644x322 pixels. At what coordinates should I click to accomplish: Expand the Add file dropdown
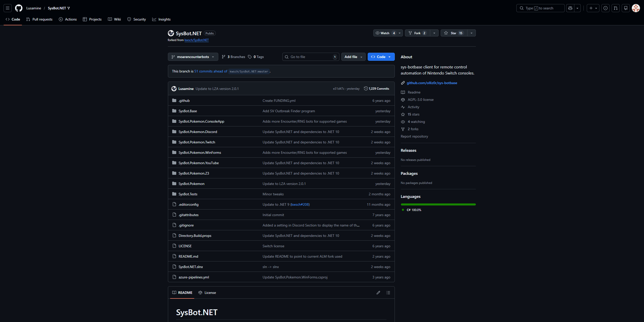point(353,57)
